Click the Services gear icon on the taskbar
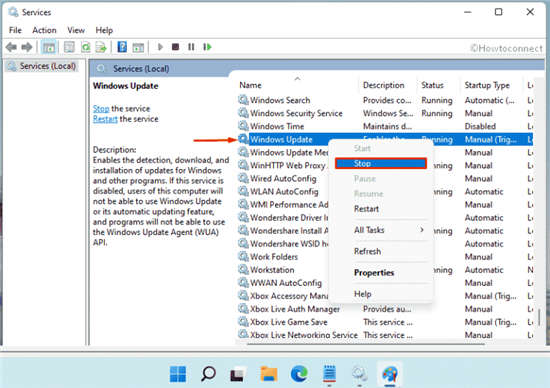 click(x=360, y=374)
